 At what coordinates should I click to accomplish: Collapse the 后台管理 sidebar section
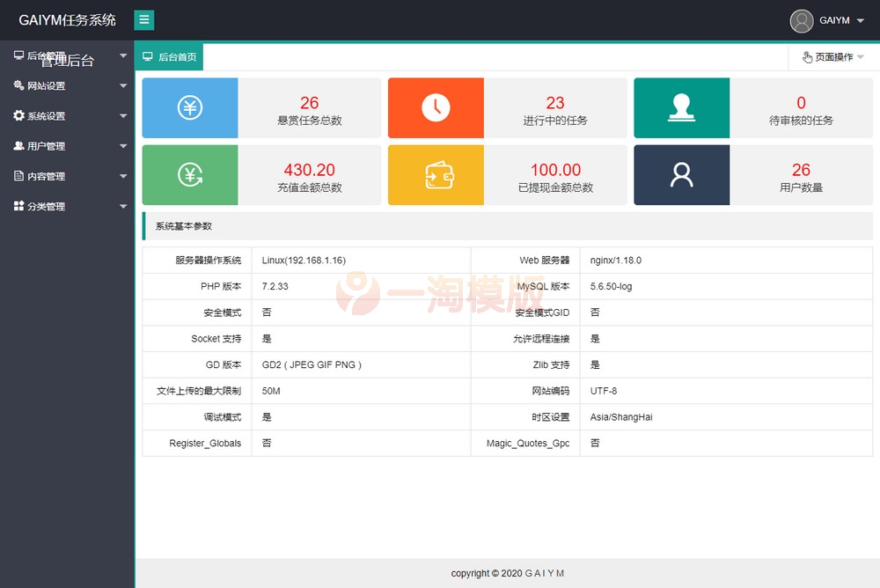pos(68,55)
